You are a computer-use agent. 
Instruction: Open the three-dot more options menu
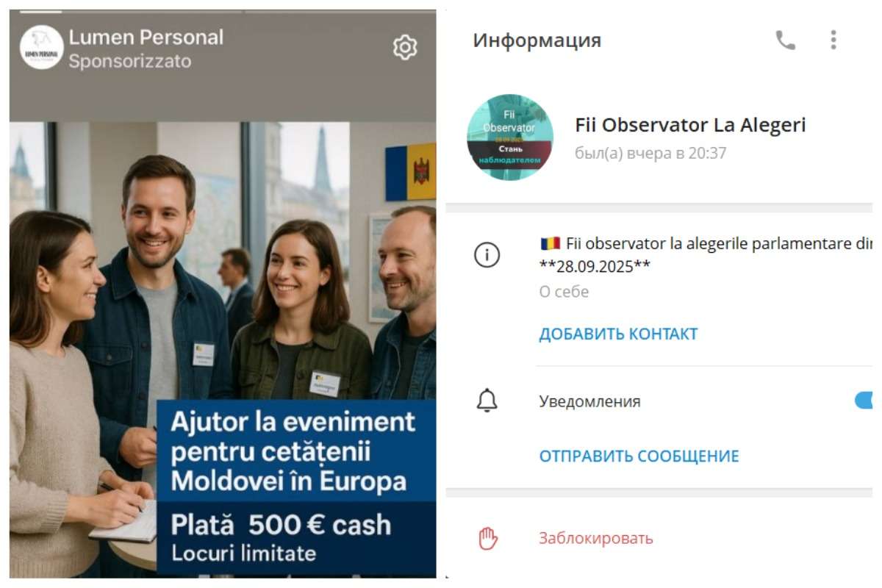click(x=833, y=40)
